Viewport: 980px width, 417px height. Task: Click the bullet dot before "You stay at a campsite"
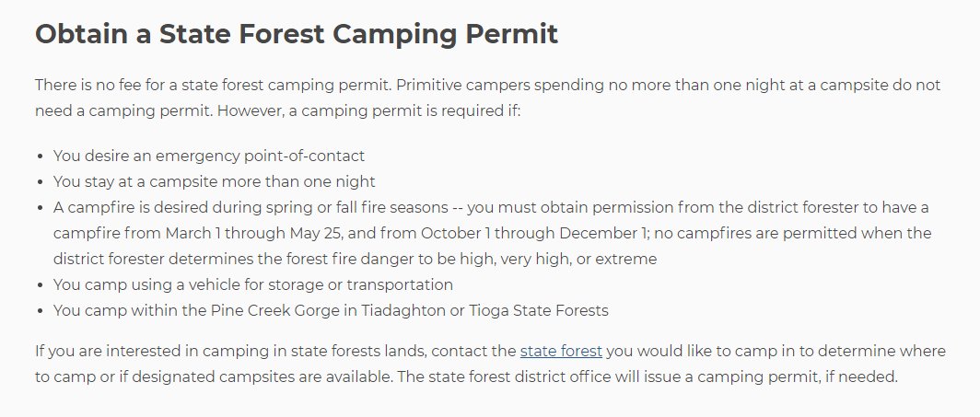click(41, 182)
